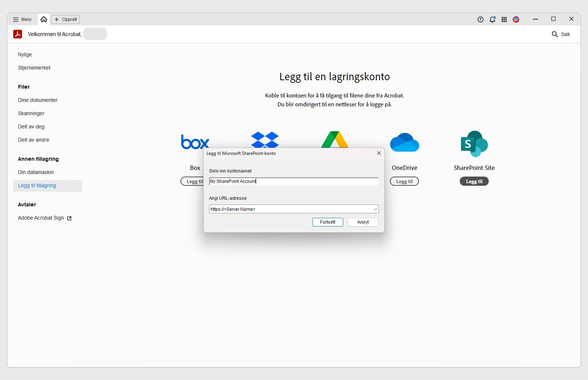Click Avbryt to cancel the dialog
The height and width of the screenshot is (380, 588).
[362, 222]
